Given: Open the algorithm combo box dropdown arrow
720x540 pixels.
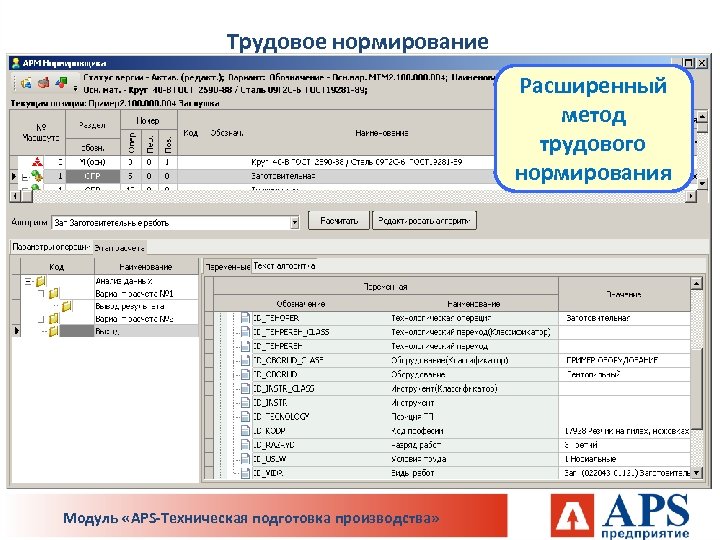Looking at the screenshot, I should tap(294, 223).
